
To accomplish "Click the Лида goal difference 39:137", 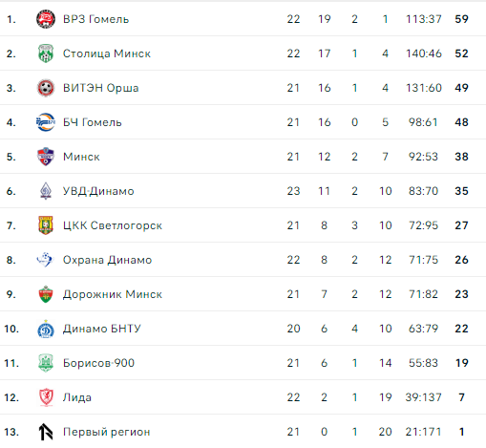I will pyautogui.click(x=423, y=397).
